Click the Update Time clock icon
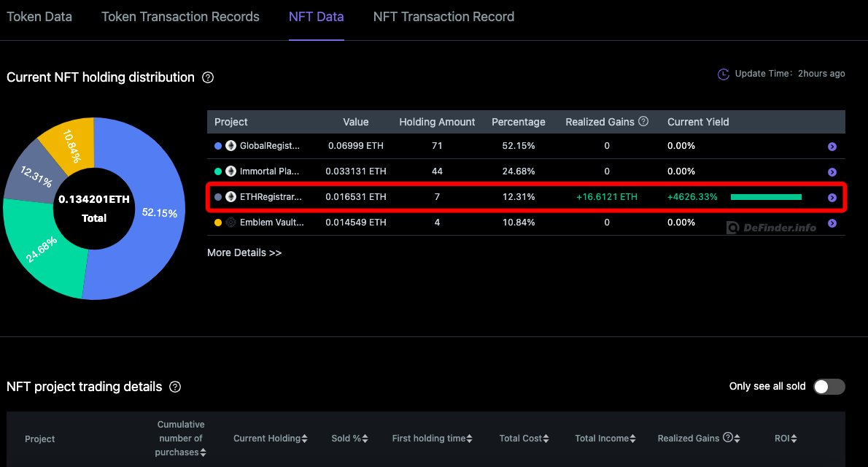 point(723,74)
